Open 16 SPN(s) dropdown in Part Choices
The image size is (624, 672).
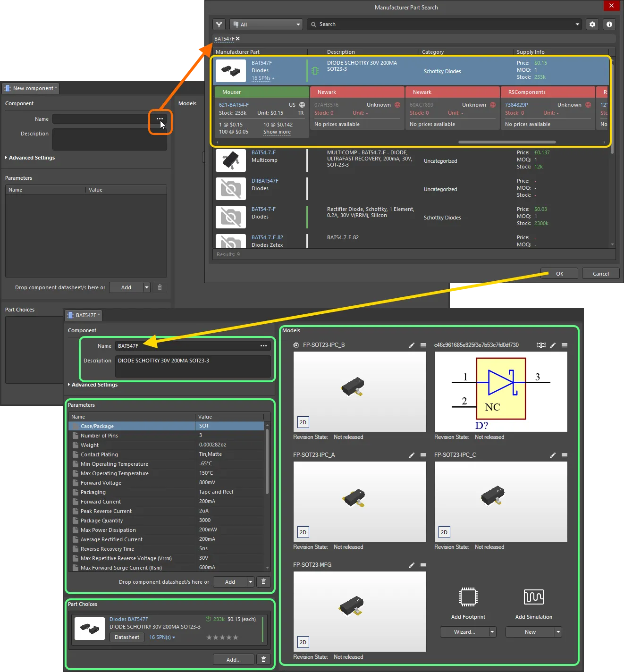point(162,637)
